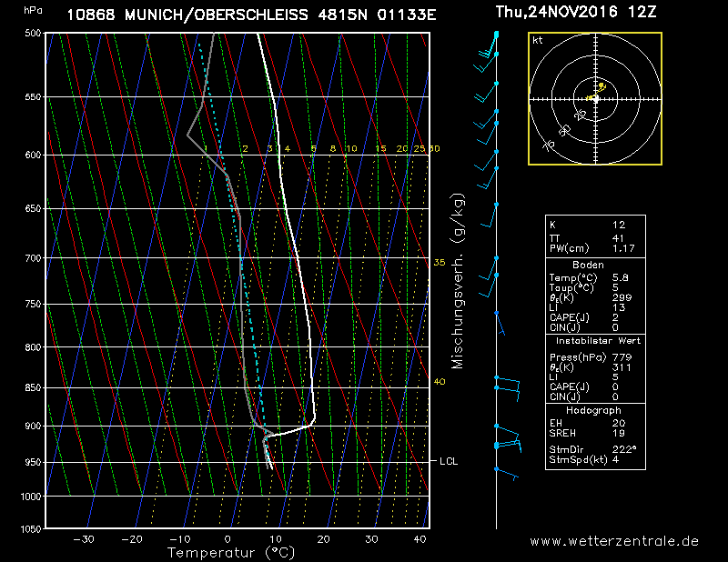Click the wind barb near 925 hPa
The width and height of the screenshot is (728, 562).
point(508,445)
